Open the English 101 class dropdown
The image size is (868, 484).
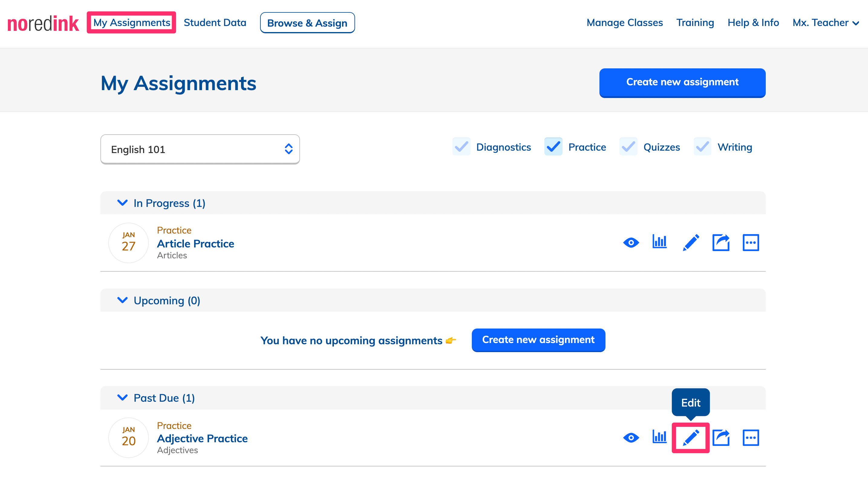[200, 149]
